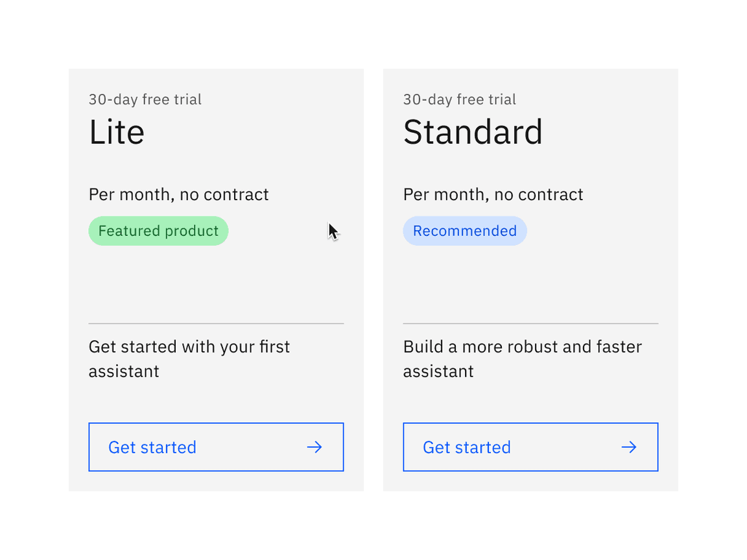Click Per month, no contract in Standard card
This screenshot has height=560, width=747.
(x=493, y=194)
